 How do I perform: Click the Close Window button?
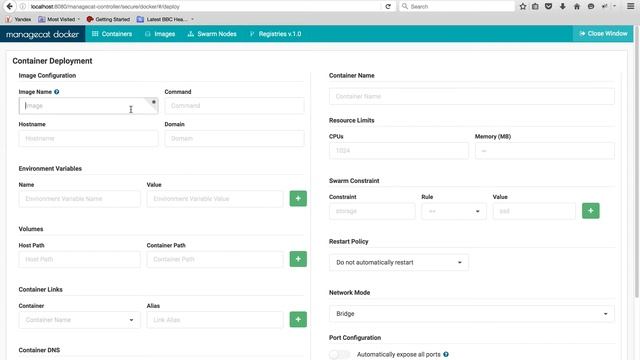(603, 33)
